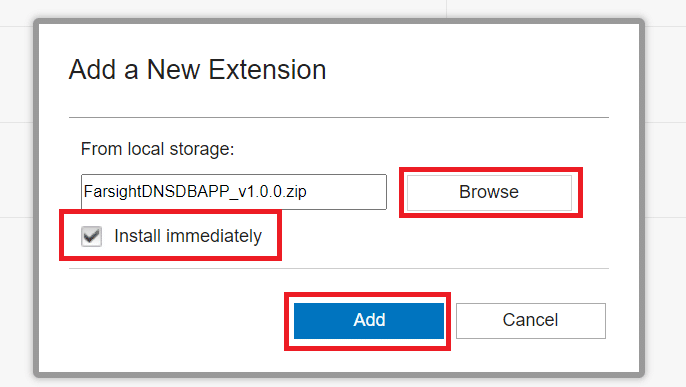
Task: Place cursor after ".zip" in file field
Action: [308, 192]
